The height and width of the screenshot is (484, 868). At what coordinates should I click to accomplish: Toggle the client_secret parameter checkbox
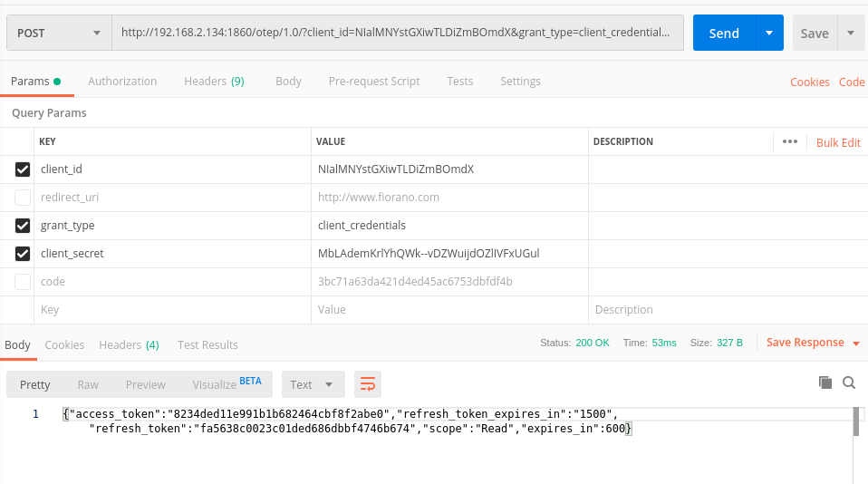tap(23, 254)
